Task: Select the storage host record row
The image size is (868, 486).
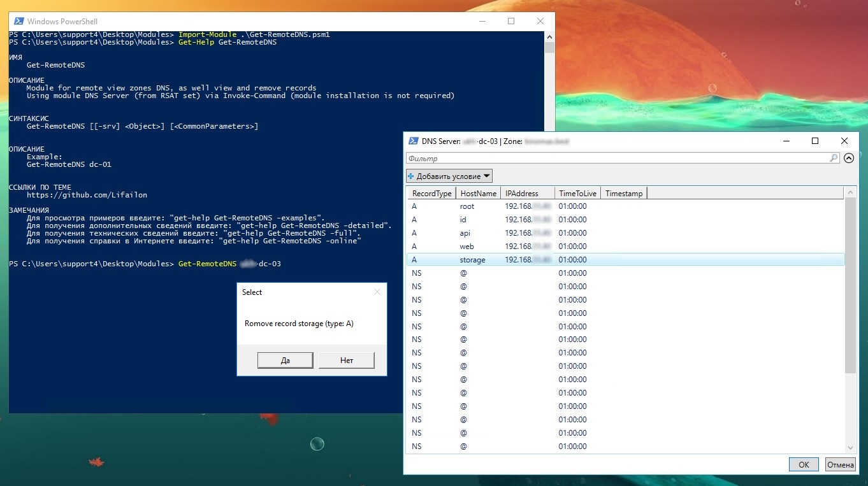Action: [x=626, y=260]
